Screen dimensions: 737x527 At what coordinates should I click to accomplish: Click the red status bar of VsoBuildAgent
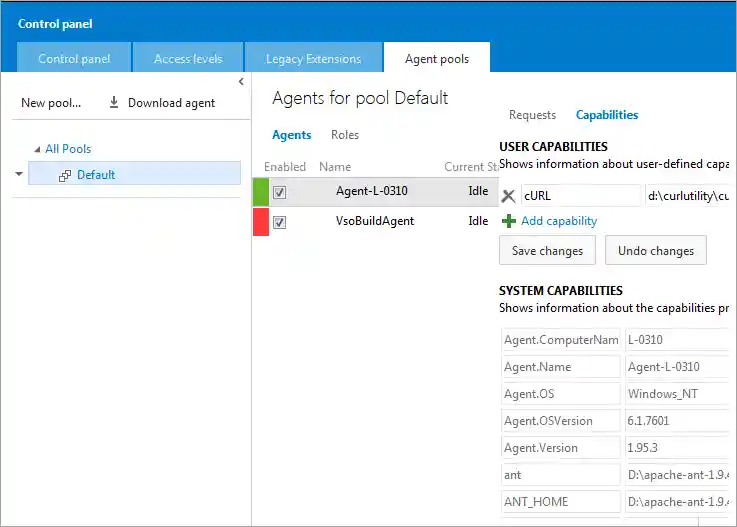coord(261,222)
